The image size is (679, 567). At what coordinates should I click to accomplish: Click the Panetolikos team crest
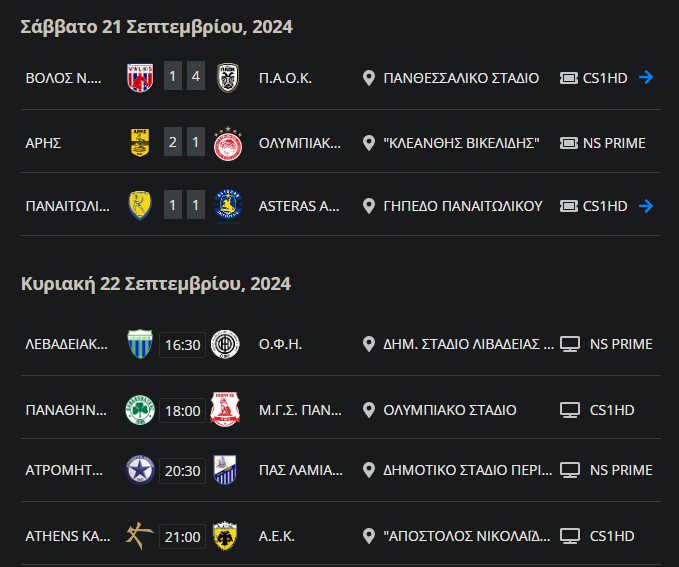click(140, 205)
